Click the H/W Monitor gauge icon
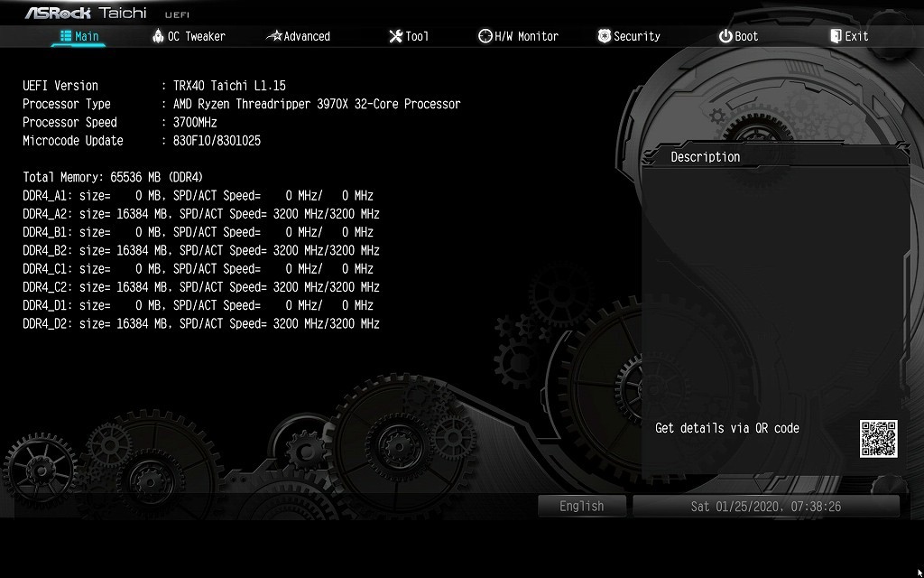Image resolution: width=924 pixels, height=578 pixels. (x=485, y=36)
